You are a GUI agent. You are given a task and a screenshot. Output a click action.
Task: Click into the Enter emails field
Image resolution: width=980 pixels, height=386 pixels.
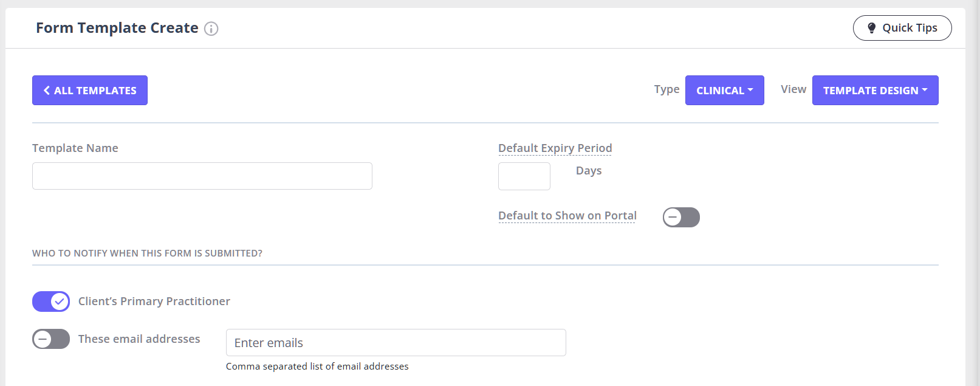(x=396, y=343)
